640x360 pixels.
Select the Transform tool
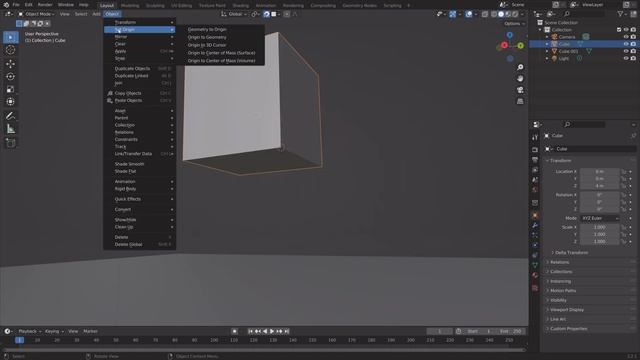click(11, 102)
